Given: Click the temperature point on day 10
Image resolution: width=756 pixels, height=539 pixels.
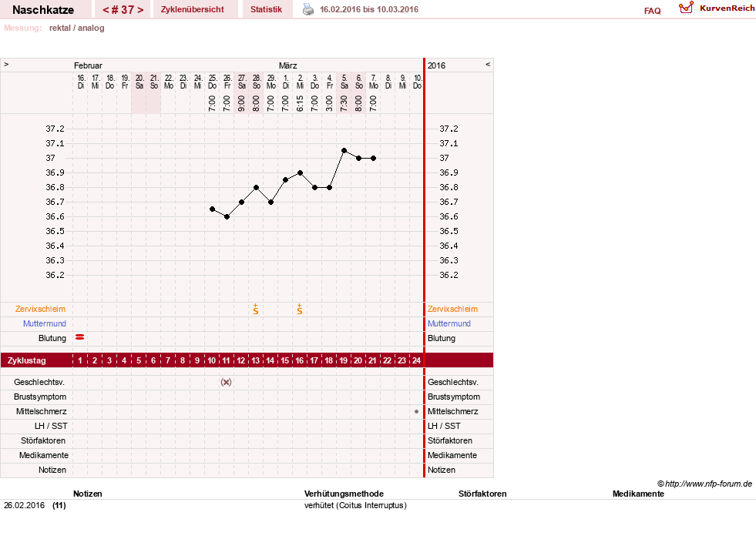Looking at the screenshot, I should (x=212, y=209).
